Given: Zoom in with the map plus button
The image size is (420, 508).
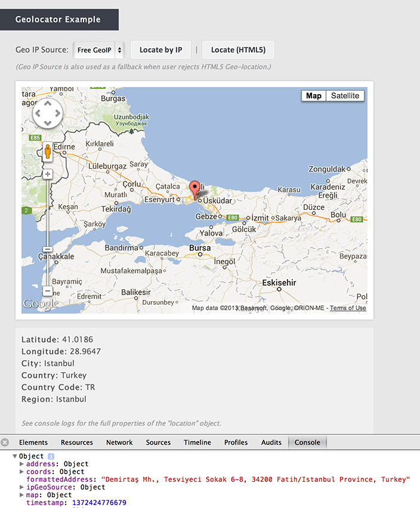Looking at the screenshot, I should click(48, 174).
